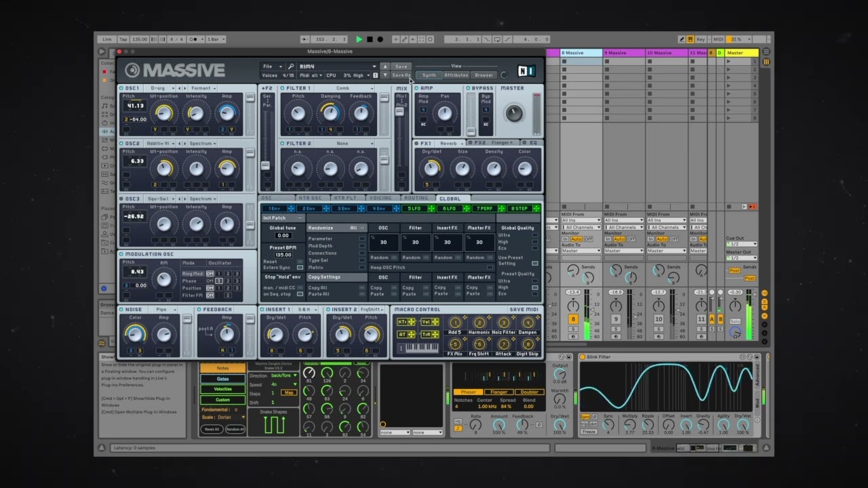Switch to Attributes view

point(456,75)
